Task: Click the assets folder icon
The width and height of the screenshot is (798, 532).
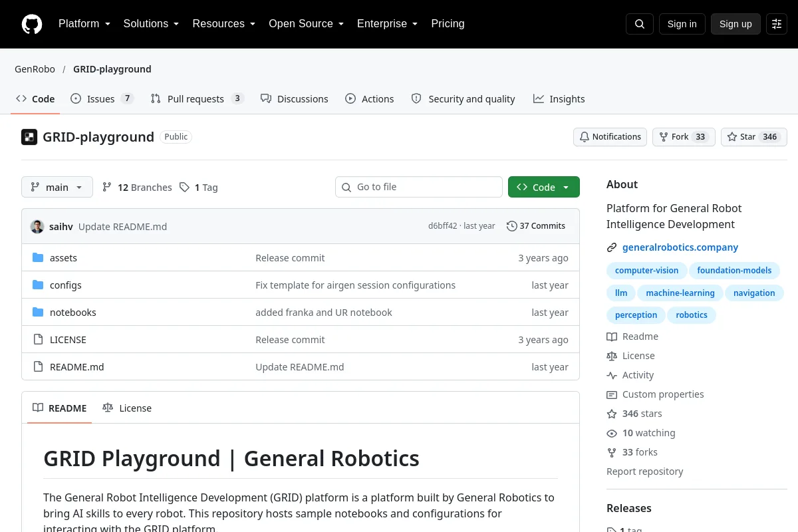Action: (38, 258)
